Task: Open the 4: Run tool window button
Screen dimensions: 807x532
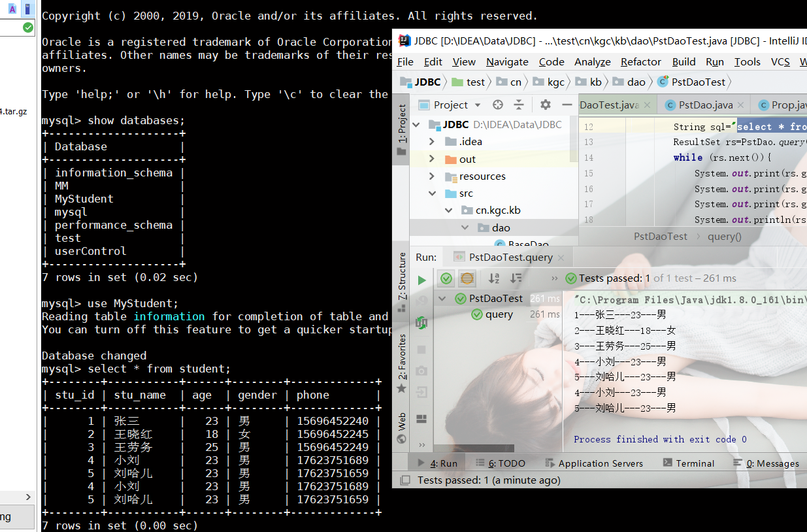Action: tap(436, 463)
